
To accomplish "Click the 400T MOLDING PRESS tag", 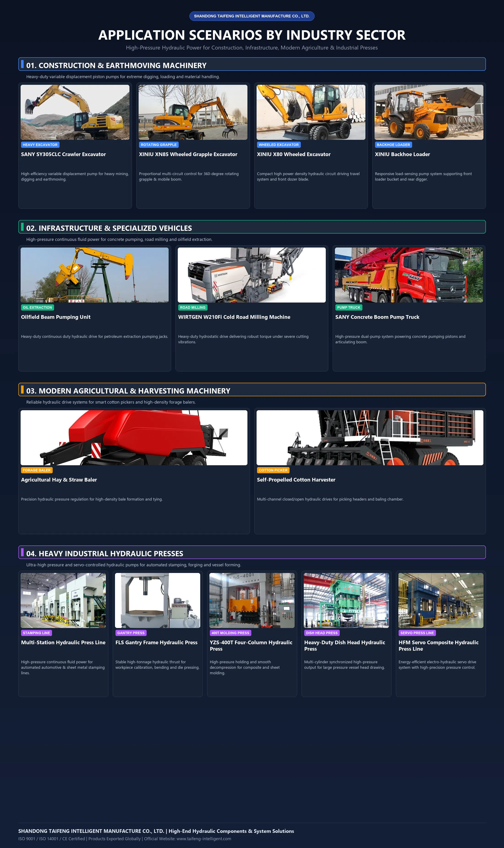I will pos(230,633).
